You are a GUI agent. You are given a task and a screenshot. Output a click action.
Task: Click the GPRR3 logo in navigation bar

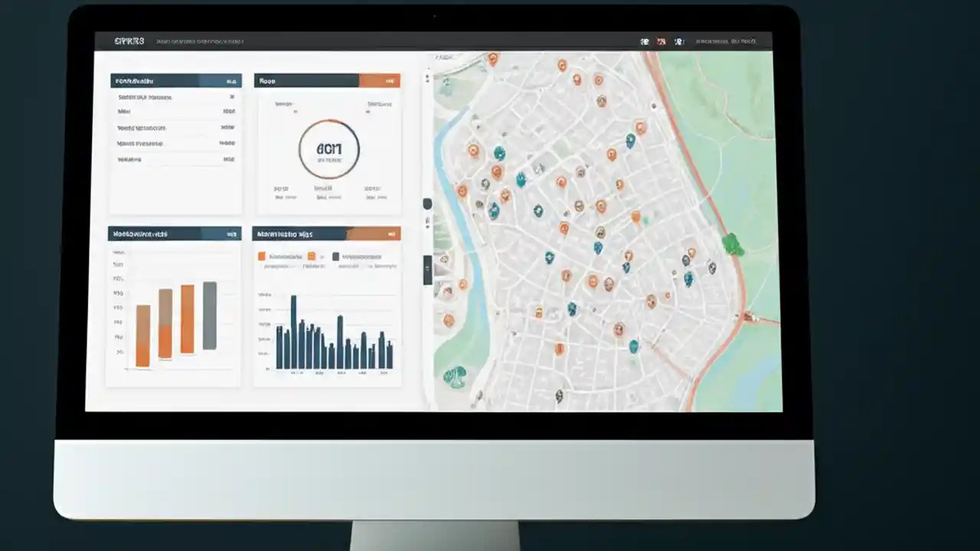point(129,41)
